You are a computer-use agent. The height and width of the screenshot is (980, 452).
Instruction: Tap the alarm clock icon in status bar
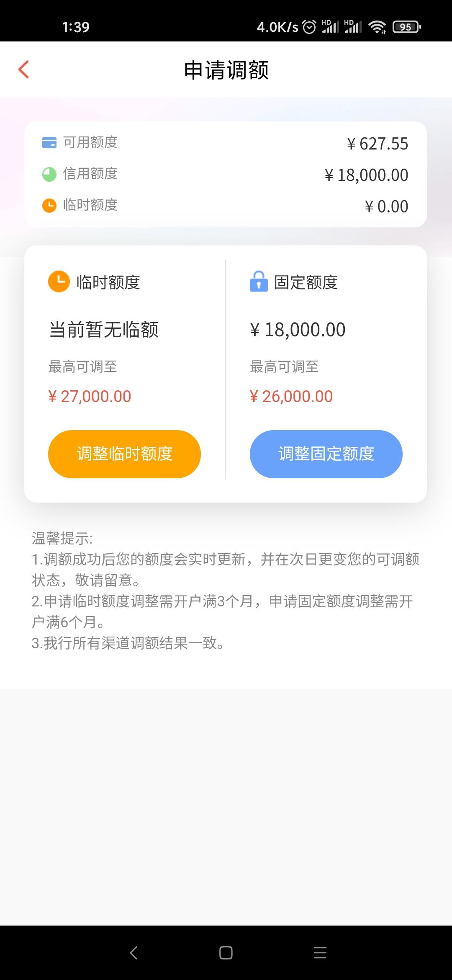coord(309,27)
